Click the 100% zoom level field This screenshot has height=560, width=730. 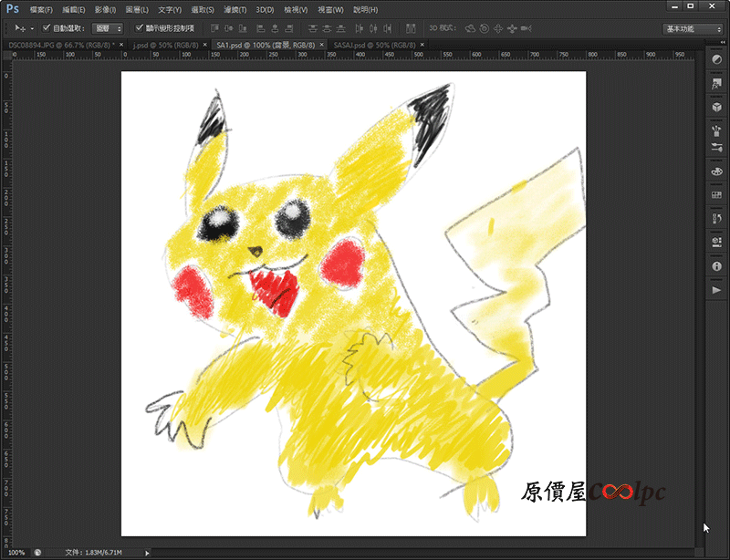coord(16,553)
